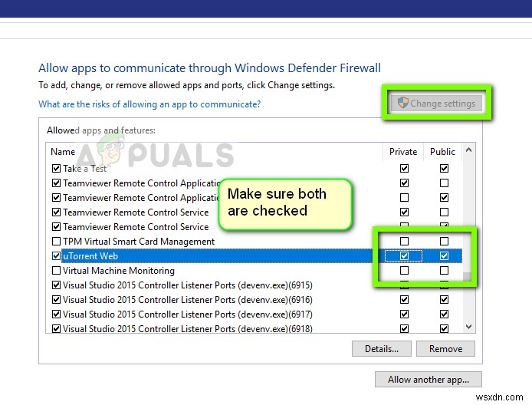Uncheck the Take a Test app checkbox
Image resolution: width=532 pixels, height=405 pixels.
point(56,169)
